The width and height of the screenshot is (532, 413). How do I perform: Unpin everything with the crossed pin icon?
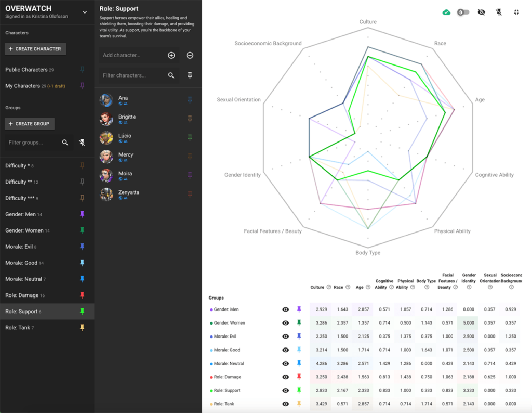498,11
